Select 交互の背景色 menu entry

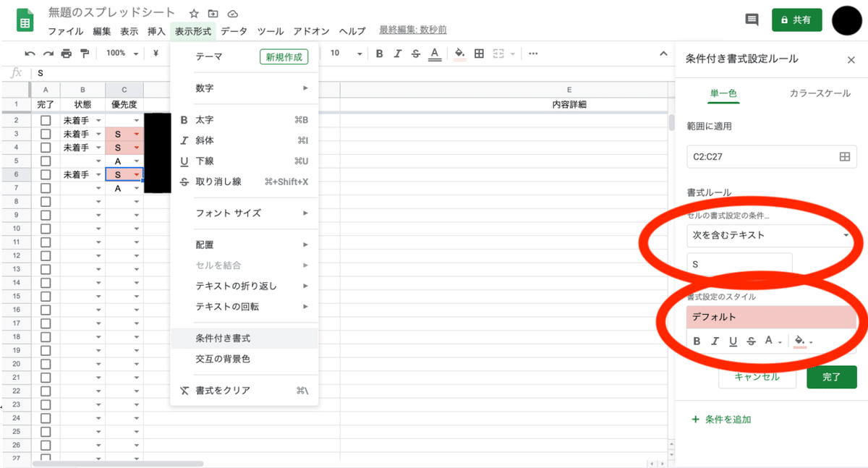coord(244,359)
